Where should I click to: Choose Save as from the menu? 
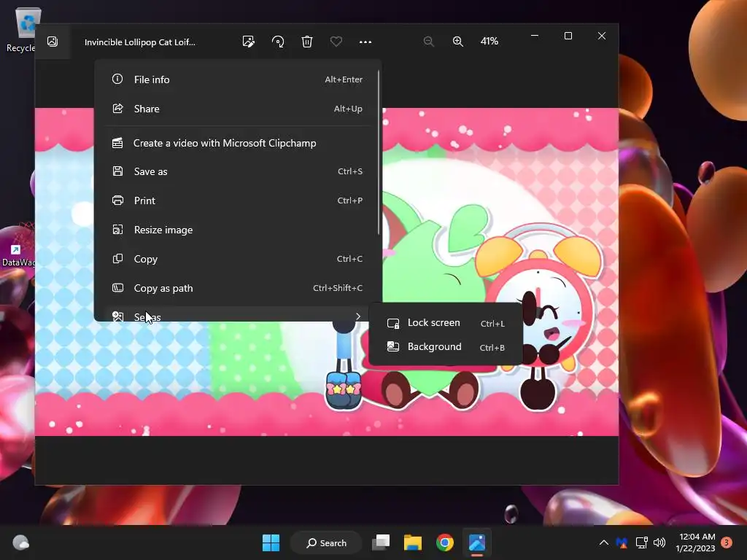[237, 171]
